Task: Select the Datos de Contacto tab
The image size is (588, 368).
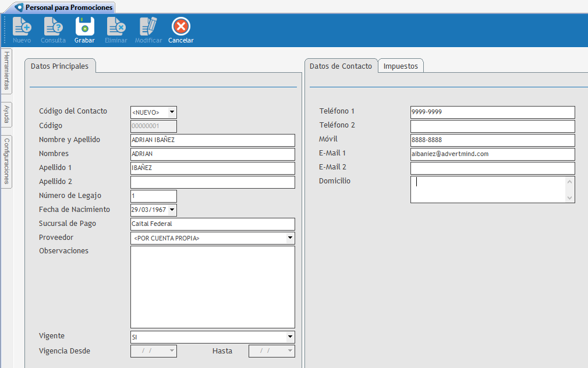Action: (x=341, y=66)
